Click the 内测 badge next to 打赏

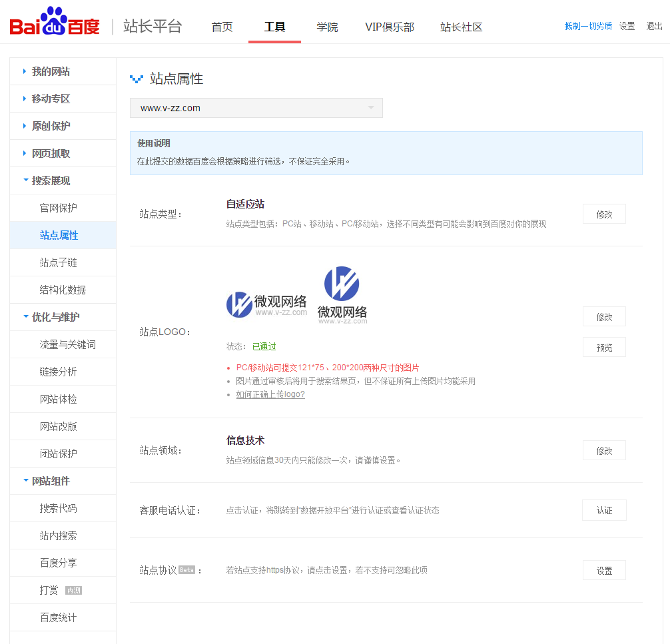coord(73,590)
